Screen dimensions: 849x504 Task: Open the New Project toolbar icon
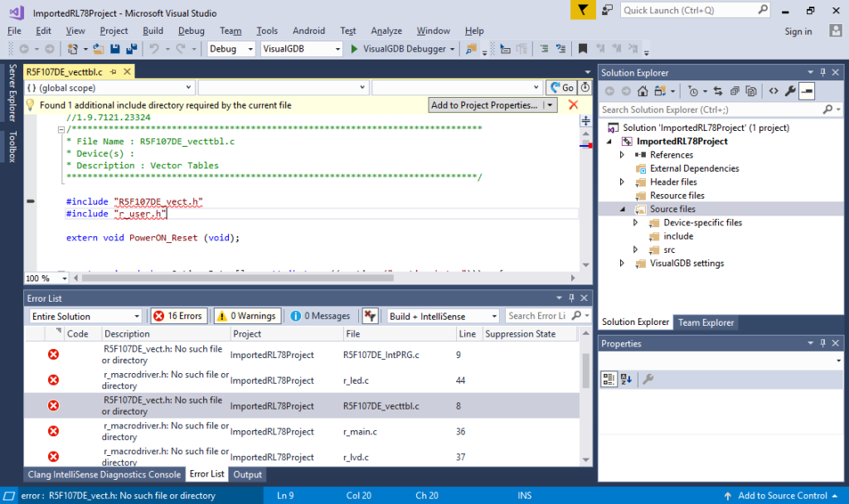point(73,49)
